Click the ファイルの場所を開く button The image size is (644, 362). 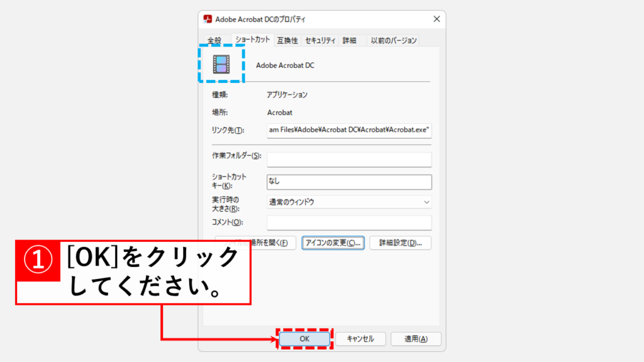pos(255,243)
